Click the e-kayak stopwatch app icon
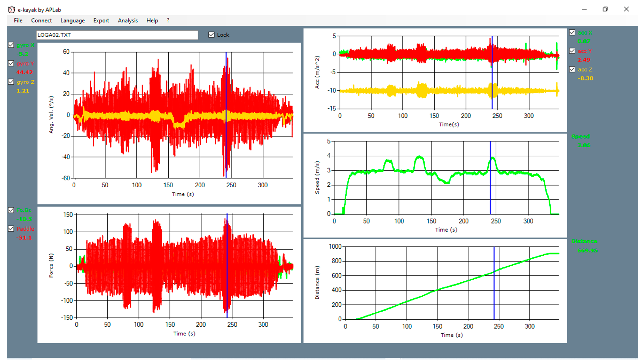 (x=11, y=10)
